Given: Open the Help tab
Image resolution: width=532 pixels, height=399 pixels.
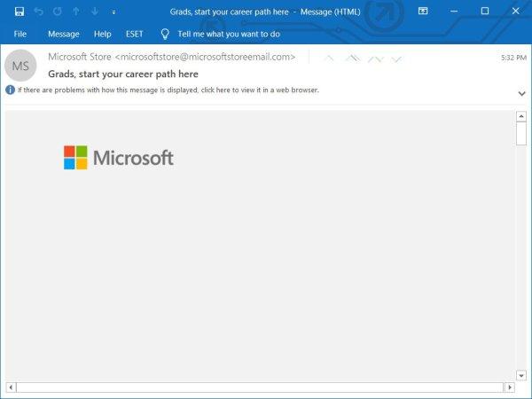Looking at the screenshot, I should [x=103, y=34].
